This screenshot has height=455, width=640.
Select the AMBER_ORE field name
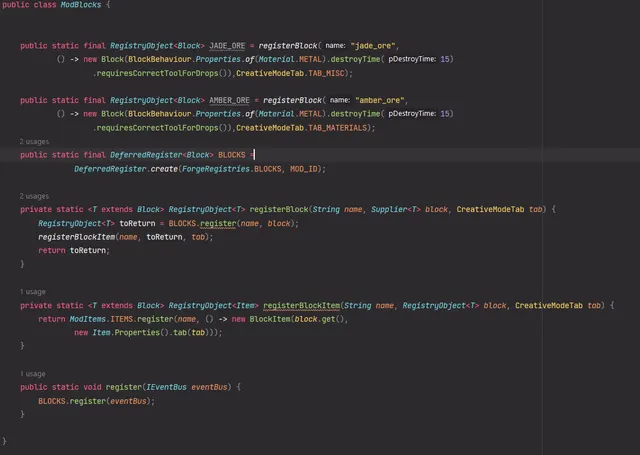pos(229,100)
